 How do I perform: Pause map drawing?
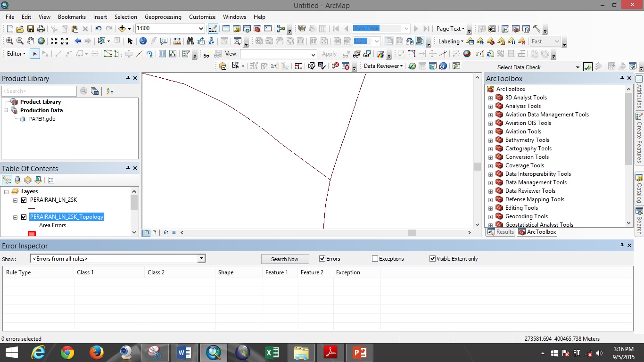tap(173, 232)
